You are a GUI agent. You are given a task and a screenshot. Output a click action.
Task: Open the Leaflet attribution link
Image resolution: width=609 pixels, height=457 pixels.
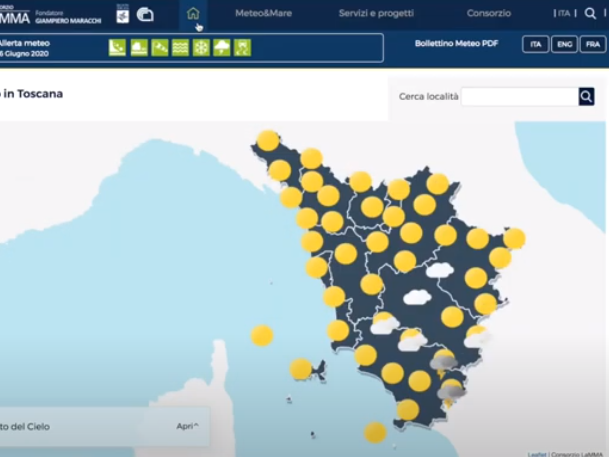coord(537,454)
